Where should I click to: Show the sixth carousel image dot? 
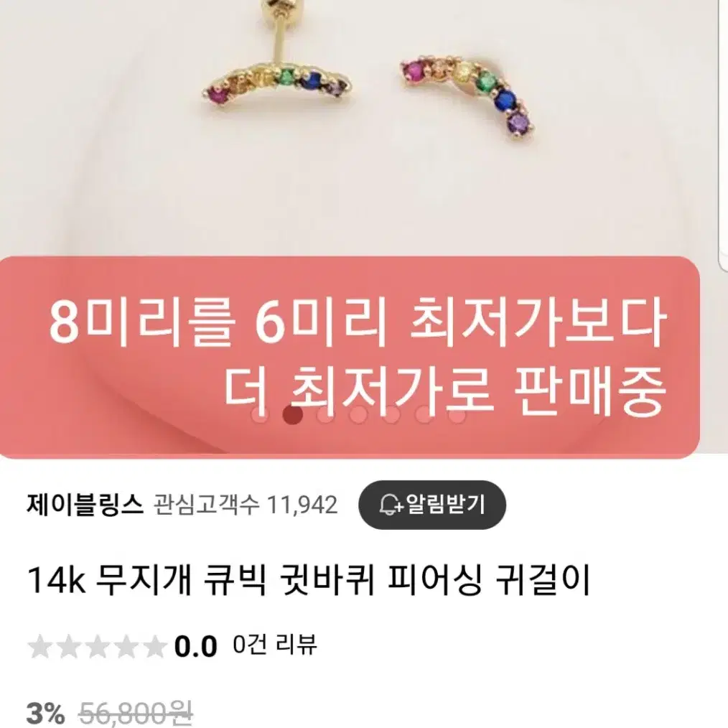tap(424, 414)
